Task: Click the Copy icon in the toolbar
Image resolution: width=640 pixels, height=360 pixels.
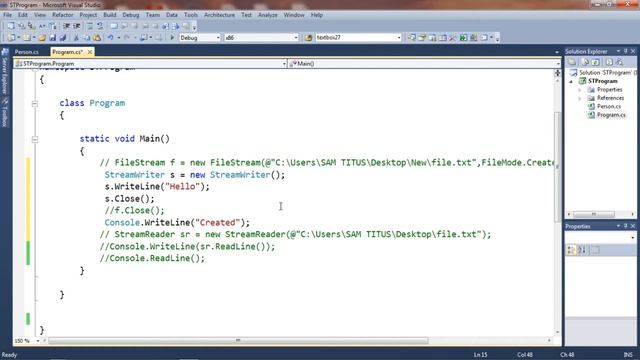Action: click(87, 38)
